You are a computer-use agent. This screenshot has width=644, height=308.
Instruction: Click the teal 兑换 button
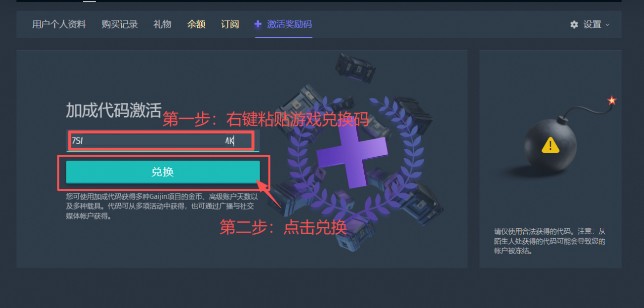click(x=163, y=172)
